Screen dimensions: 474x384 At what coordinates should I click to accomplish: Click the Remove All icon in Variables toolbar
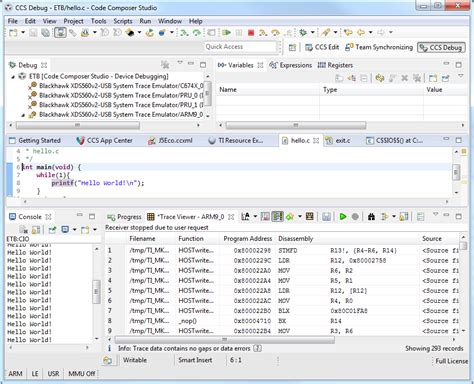point(417,78)
